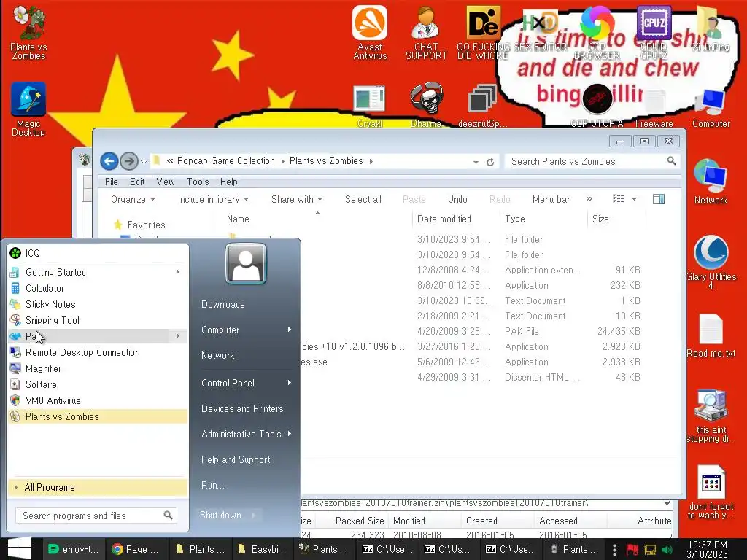Click the Explorer forward arrow button
Screen dimensions: 747x560
(x=128, y=161)
